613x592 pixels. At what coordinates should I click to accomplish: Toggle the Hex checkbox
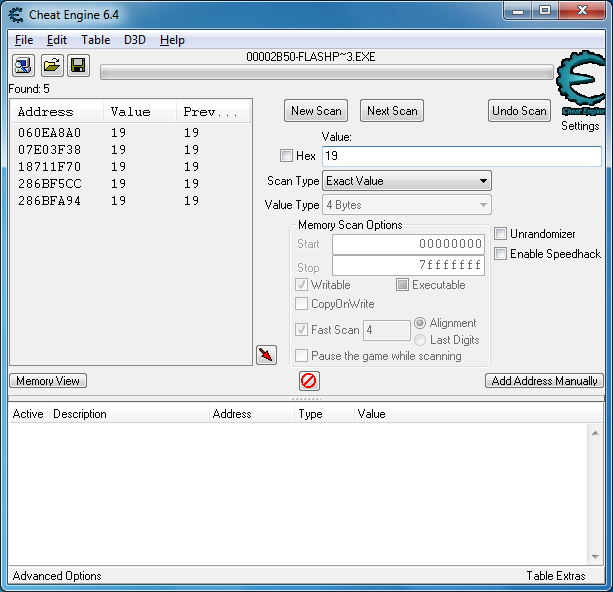[x=286, y=156]
